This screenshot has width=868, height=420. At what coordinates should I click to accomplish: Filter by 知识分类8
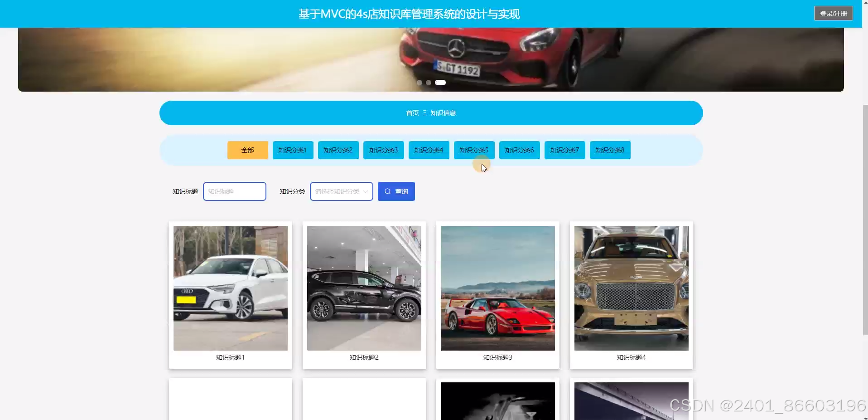pos(610,150)
